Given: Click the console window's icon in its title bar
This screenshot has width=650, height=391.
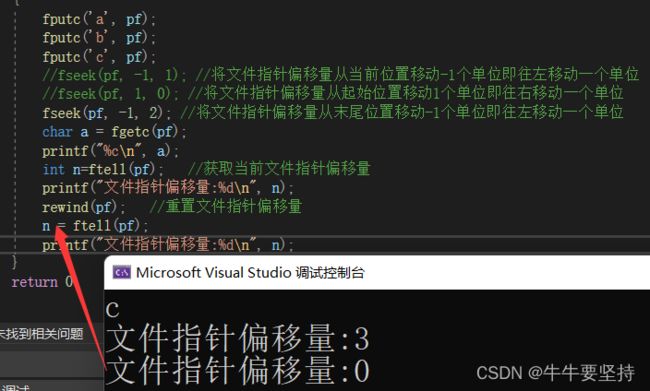Looking at the screenshot, I should pos(121,272).
